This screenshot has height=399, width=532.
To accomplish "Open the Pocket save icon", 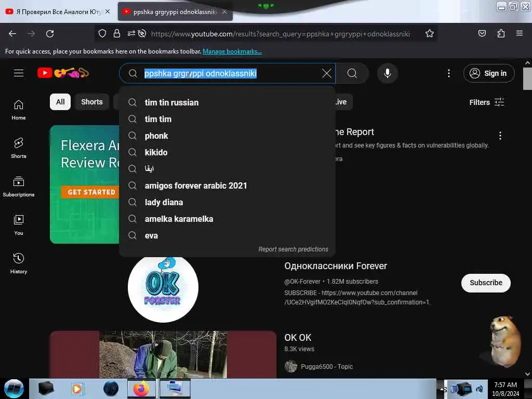I will coord(482,33).
